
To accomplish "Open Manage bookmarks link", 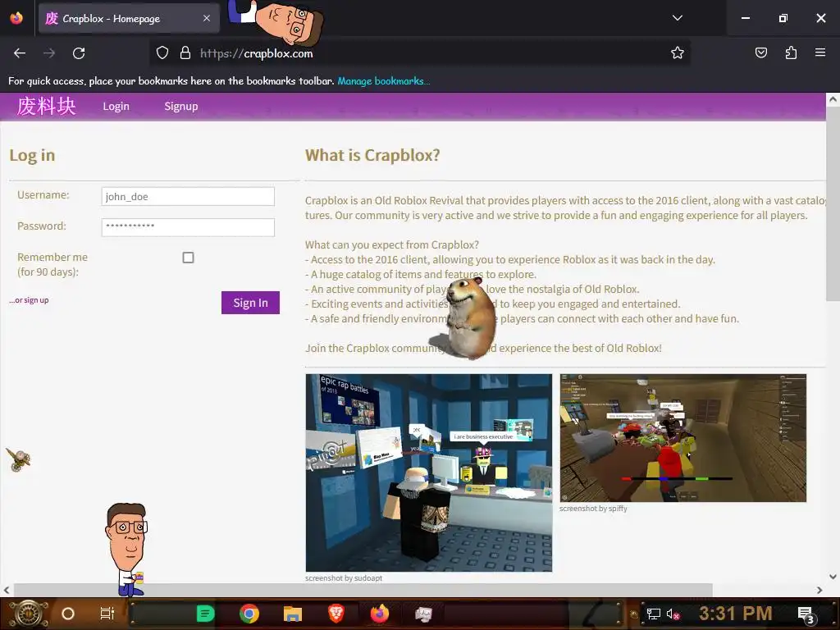I will 384,81.
